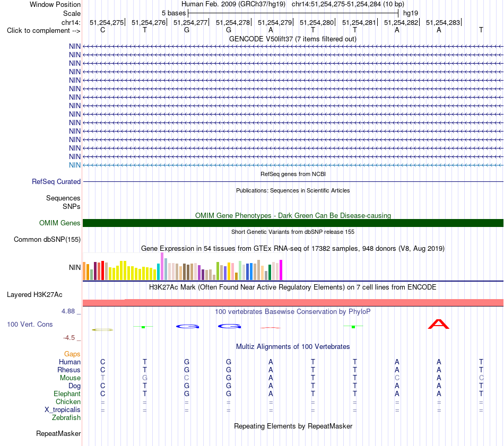The width and height of the screenshot is (504, 446).
Task: Open Repeating Elements by RepeatMasker title
Action: pos(293,426)
